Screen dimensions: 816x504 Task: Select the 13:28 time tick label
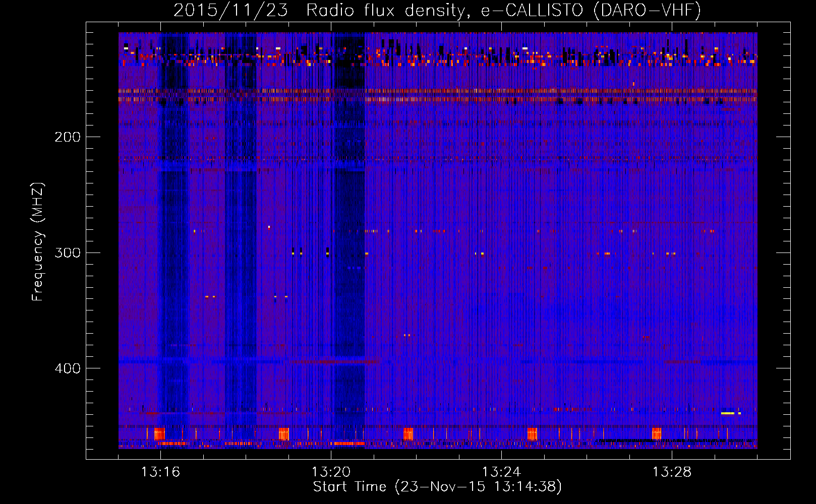[x=672, y=472]
